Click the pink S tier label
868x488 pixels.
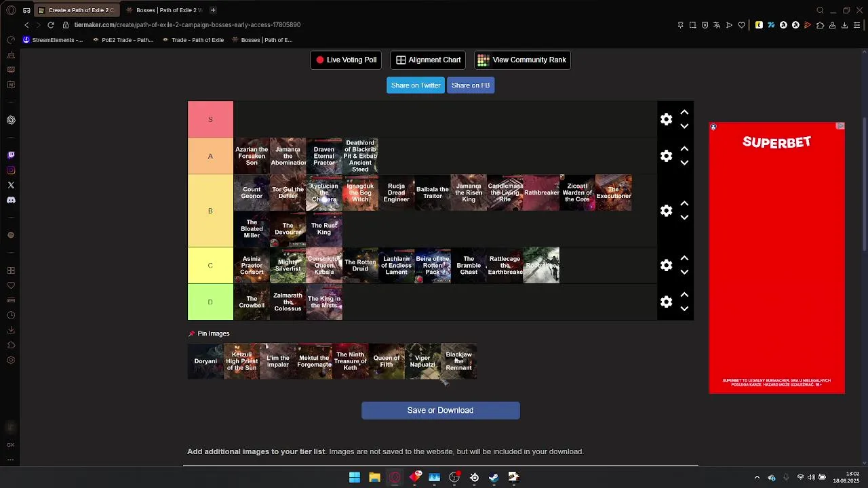tap(210, 119)
